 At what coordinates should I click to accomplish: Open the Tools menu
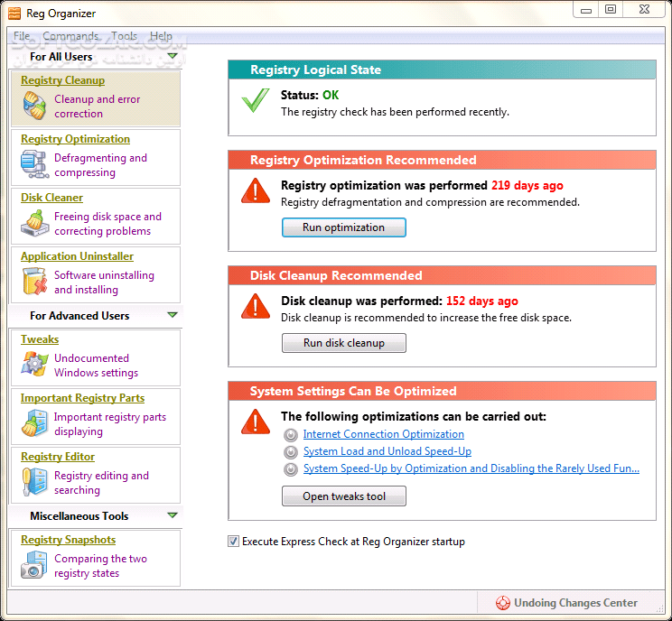pos(124,36)
